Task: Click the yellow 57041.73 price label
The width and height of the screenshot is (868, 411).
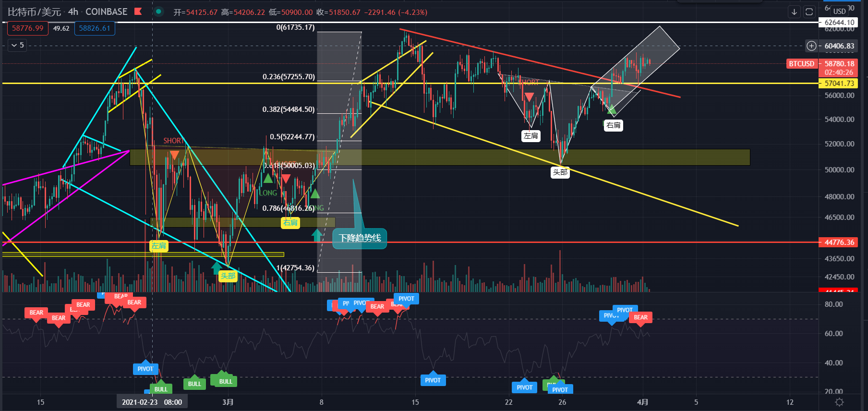Action: (839, 84)
